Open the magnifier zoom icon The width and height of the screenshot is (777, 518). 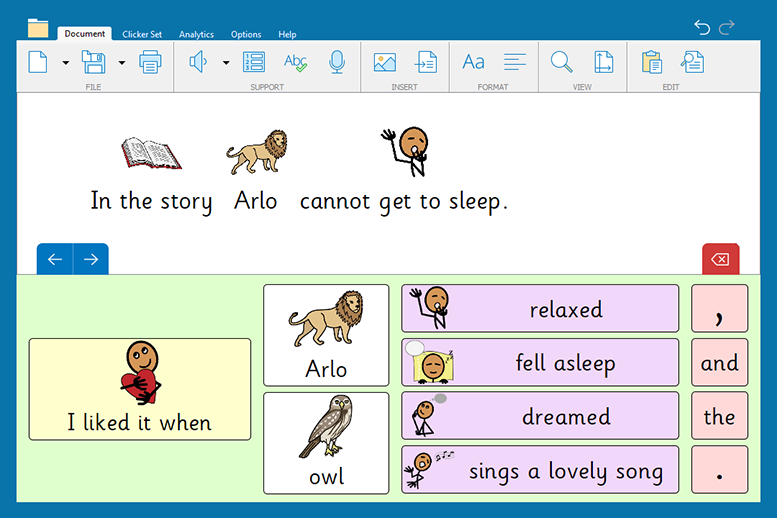[x=562, y=62]
